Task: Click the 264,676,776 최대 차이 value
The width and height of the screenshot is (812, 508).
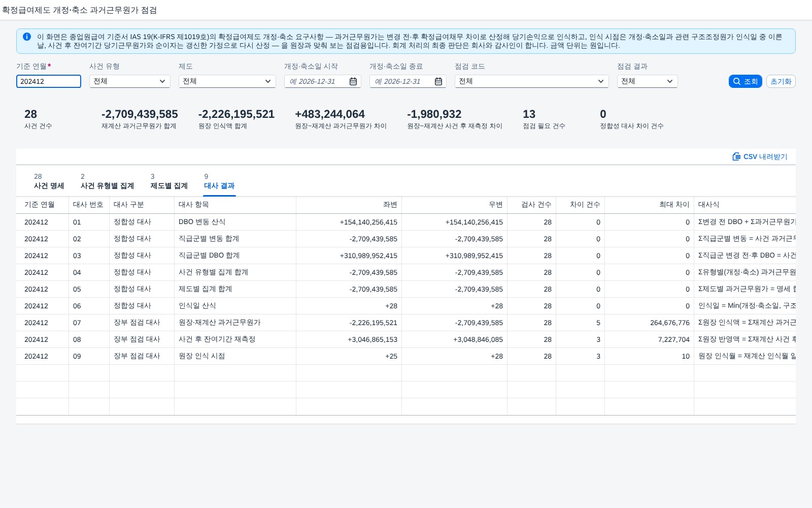Action: [669, 323]
